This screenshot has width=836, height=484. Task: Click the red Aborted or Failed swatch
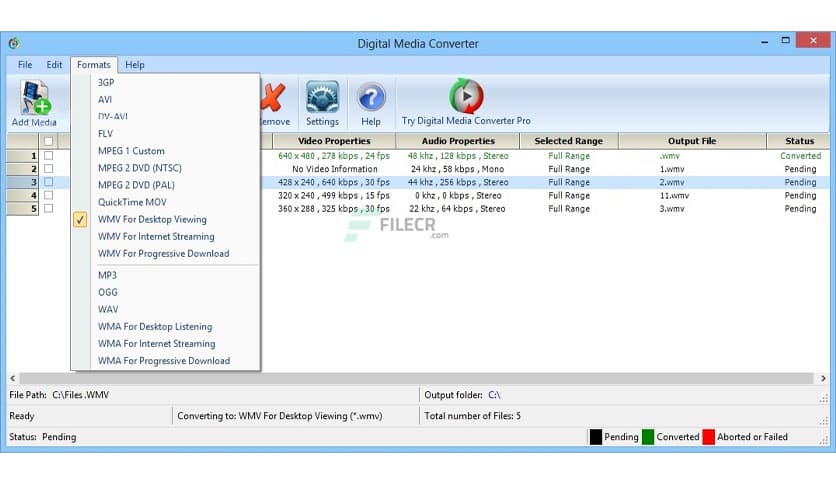pos(709,437)
